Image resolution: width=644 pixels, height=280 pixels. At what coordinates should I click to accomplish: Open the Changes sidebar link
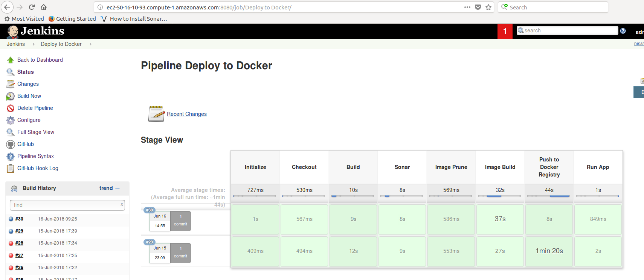pos(28,84)
